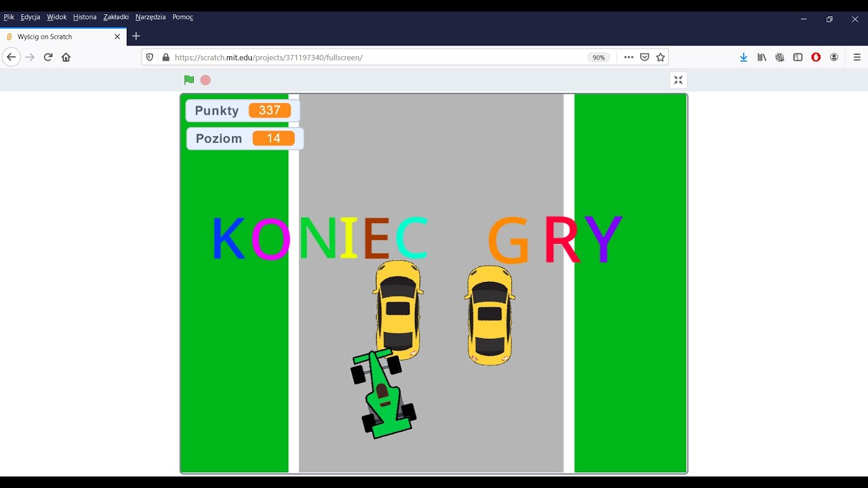Toggle the browser sidebar view
The width and height of the screenshot is (868, 488).
click(x=798, y=58)
